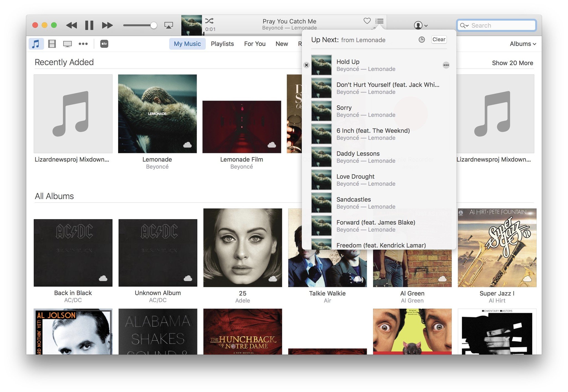The height and width of the screenshot is (392, 568).
Task: Open the more libraries ellipsis
Action: tap(83, 44)
